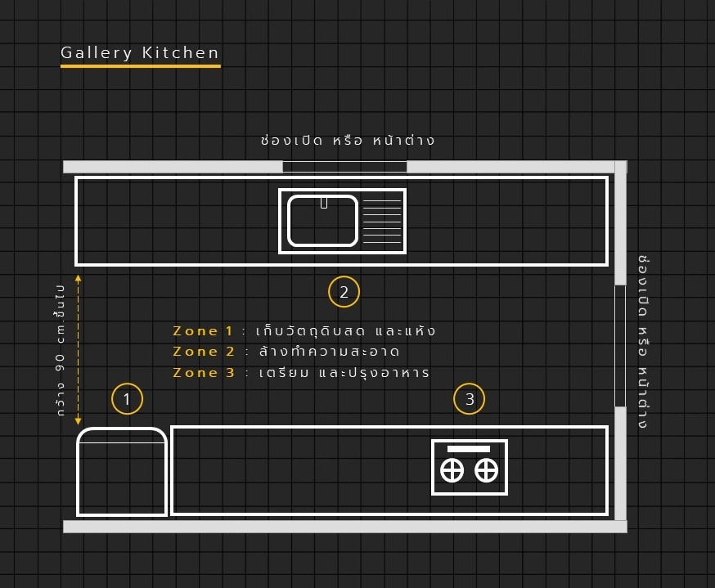Click the Zone 1 legend label
The width and height of the screenshot is (715, 588).
pos(203,331)
